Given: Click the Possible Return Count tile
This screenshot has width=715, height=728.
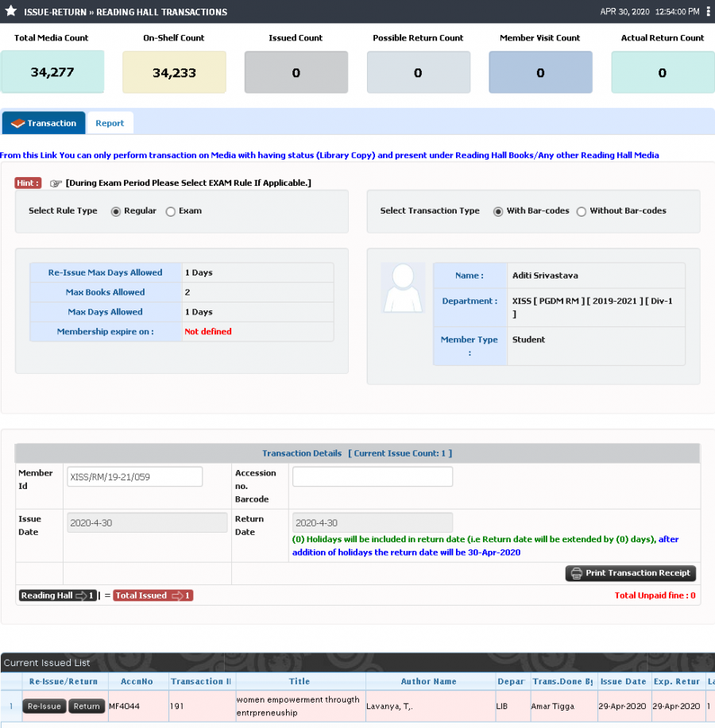Looking at the screenshot, I should [x=419, y=72].
